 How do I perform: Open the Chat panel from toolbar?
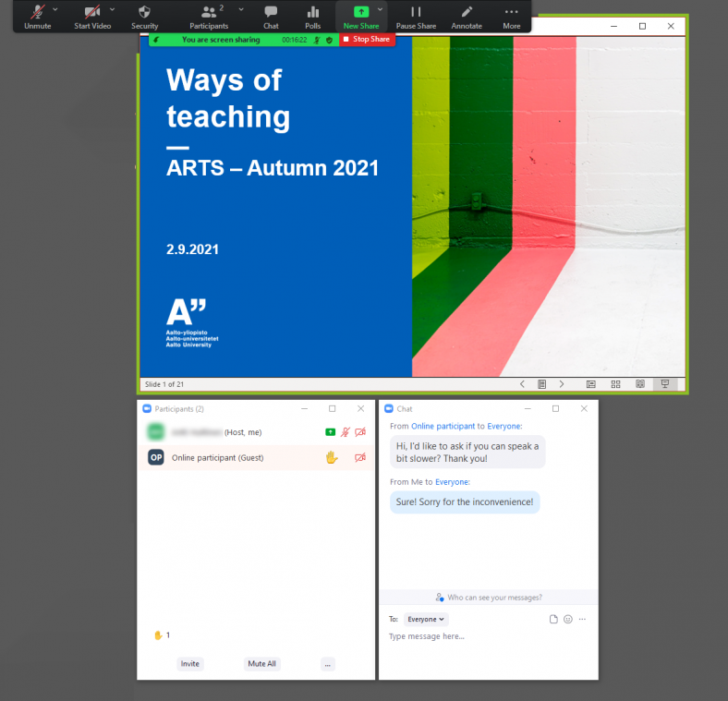(x=271, y=16)
